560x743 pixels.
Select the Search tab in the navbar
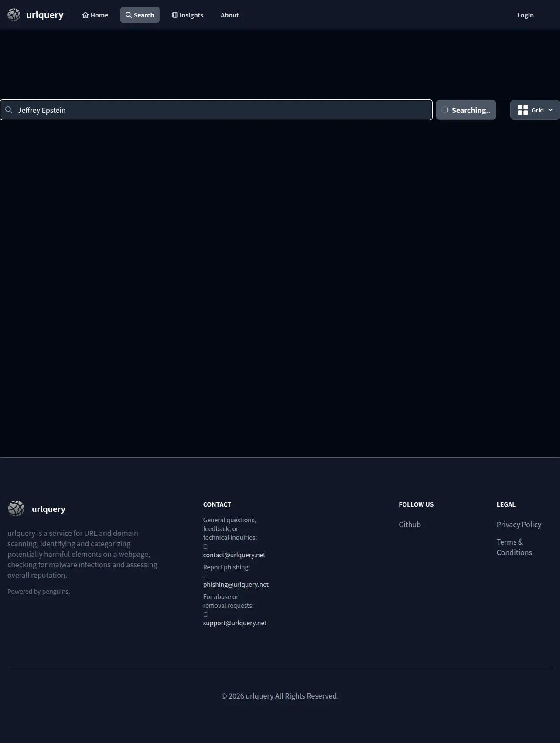click(140, 15)
